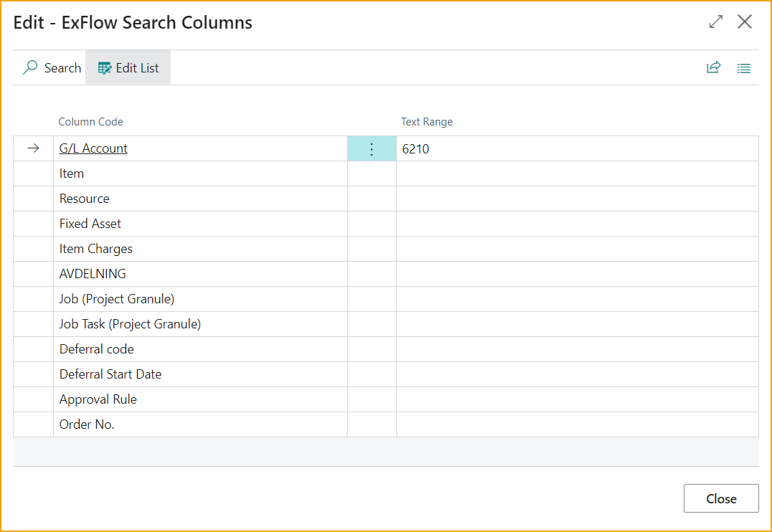Click the Order No. row

point(87,424)
